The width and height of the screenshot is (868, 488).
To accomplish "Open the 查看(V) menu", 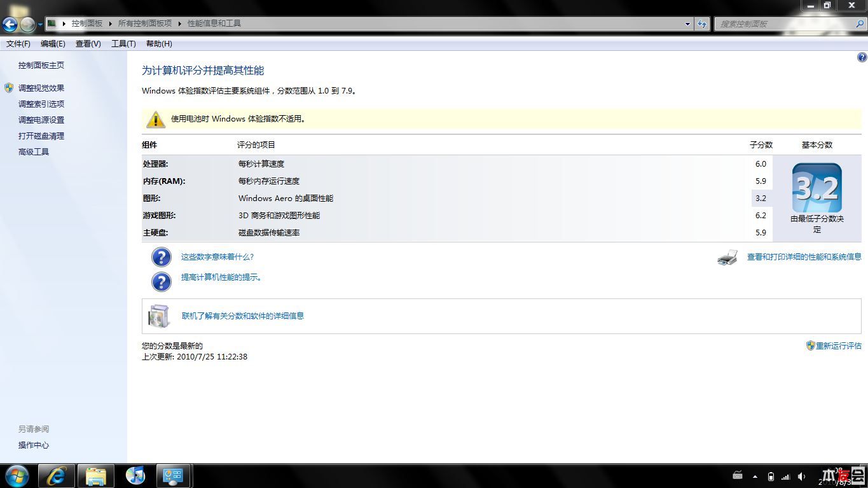I will 88,44.
